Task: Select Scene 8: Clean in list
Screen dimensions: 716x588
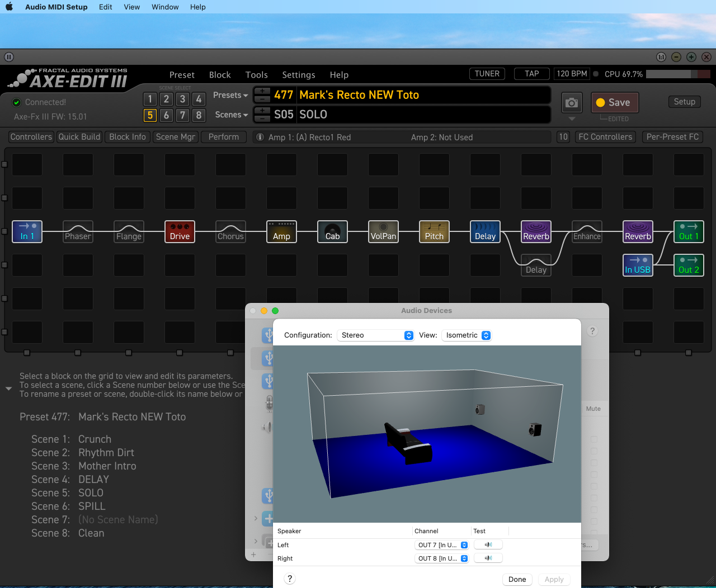Action: coord(68,533)
